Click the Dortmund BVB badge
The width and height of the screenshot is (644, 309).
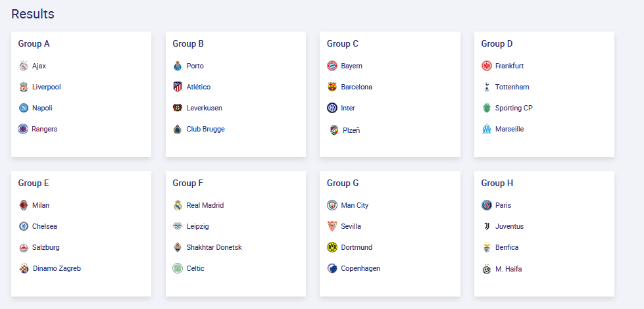pyautogui.click(x=332, y=247)
